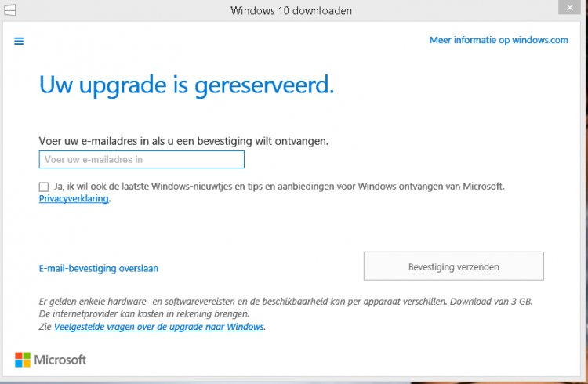This screenshot has height=384, width=588.
Task: Click the 'Bevestiging verzenden' button
Action: coord(453,266)
